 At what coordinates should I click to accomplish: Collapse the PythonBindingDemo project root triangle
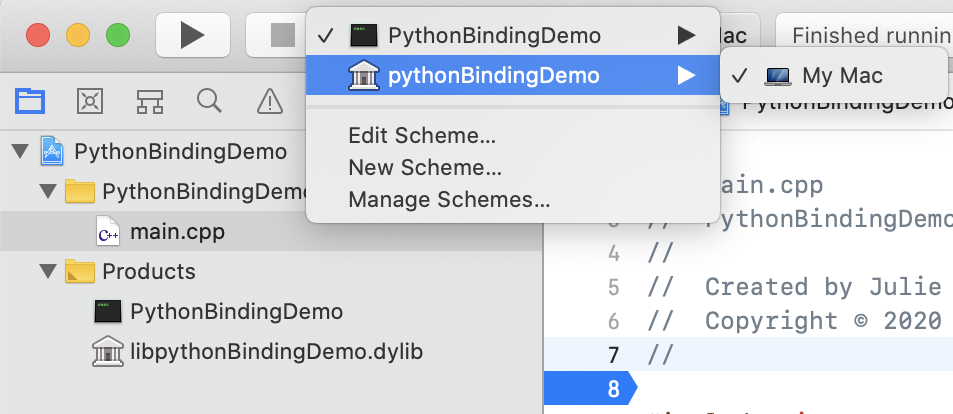pyautogui.click(x=21, y=151)
